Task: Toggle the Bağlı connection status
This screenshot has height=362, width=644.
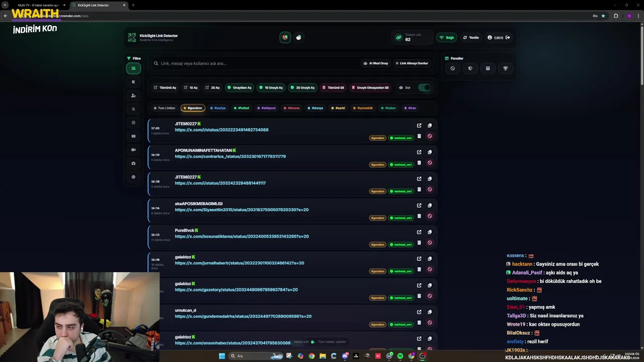Action: 447,38
